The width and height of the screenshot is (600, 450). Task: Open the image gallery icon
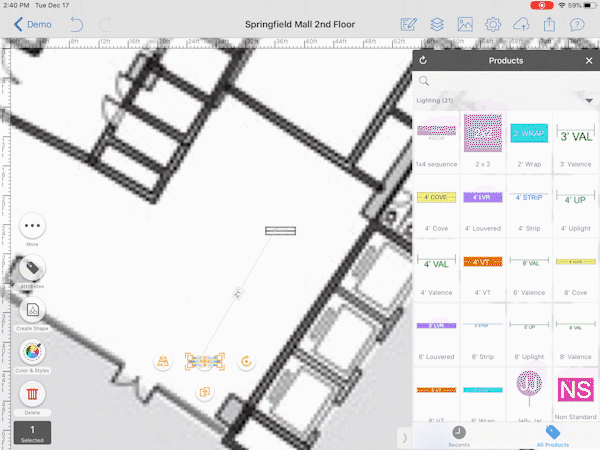click(465, 24)
